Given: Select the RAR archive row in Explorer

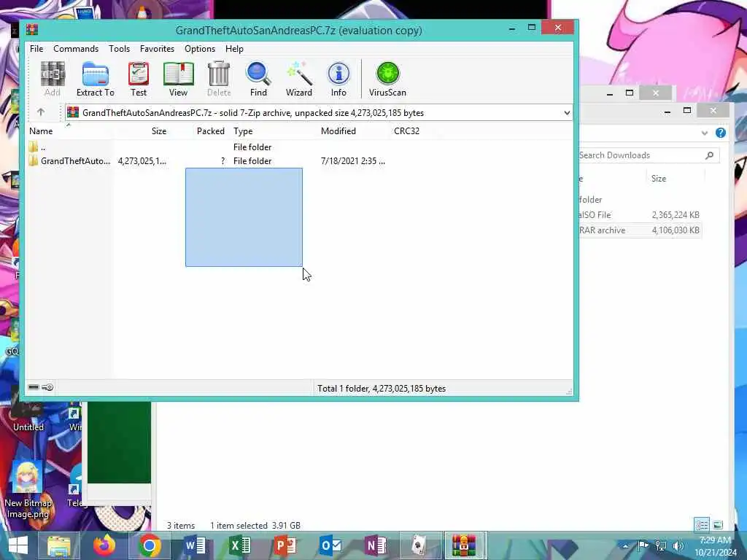Looking at the screenshot, I should click(x=639, y=230).
